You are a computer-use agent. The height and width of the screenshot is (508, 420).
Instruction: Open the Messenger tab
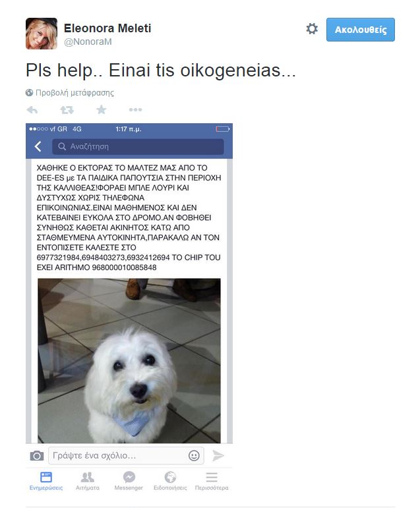coord(129,481)
